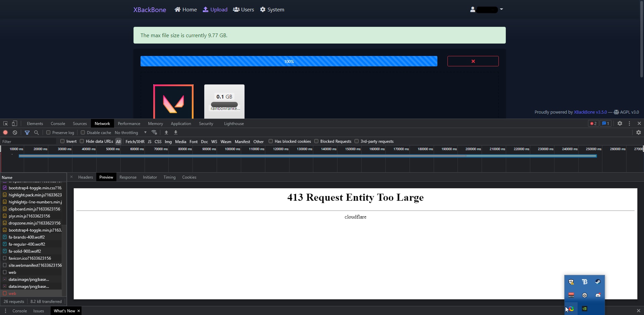Image resolution: width=644 pixels, height=315 pixels.
Task: Open DevTools settings gear
Action: point(620,123)
